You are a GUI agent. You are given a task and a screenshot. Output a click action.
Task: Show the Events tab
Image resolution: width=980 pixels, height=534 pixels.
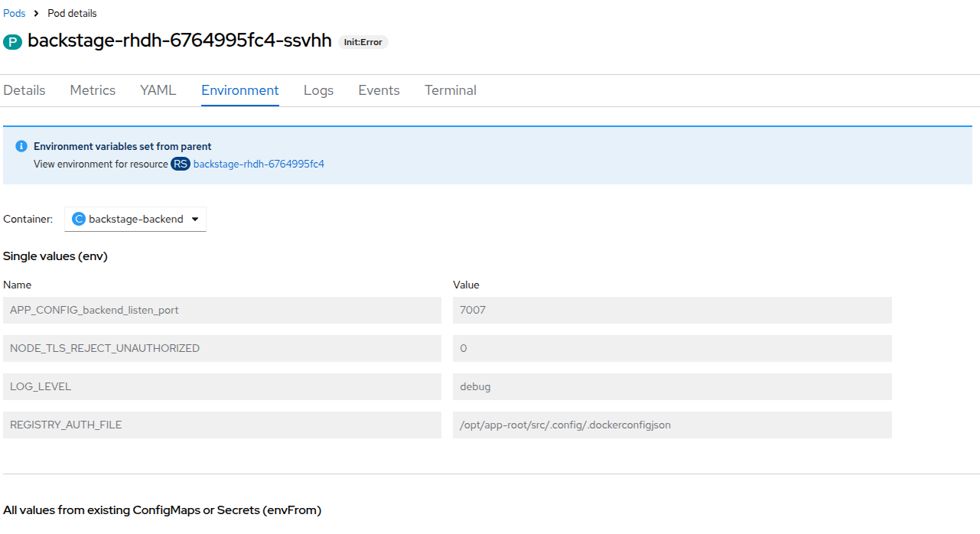379,90
